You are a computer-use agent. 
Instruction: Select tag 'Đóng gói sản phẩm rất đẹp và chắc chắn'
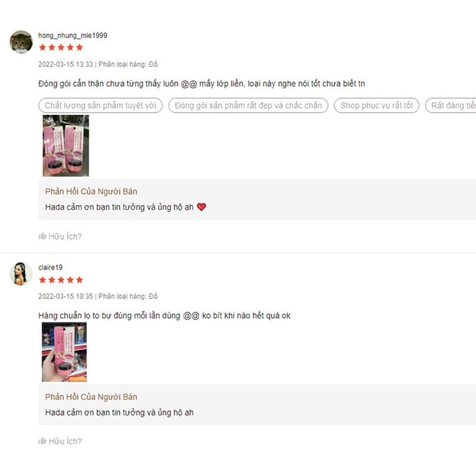pyautogui.click(x=248, y=105)
